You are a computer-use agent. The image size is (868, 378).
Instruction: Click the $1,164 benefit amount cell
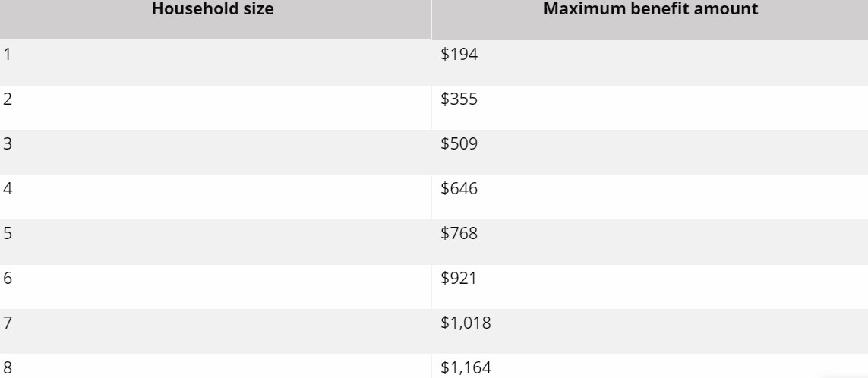pyautogui.click(x=466, y=368)
